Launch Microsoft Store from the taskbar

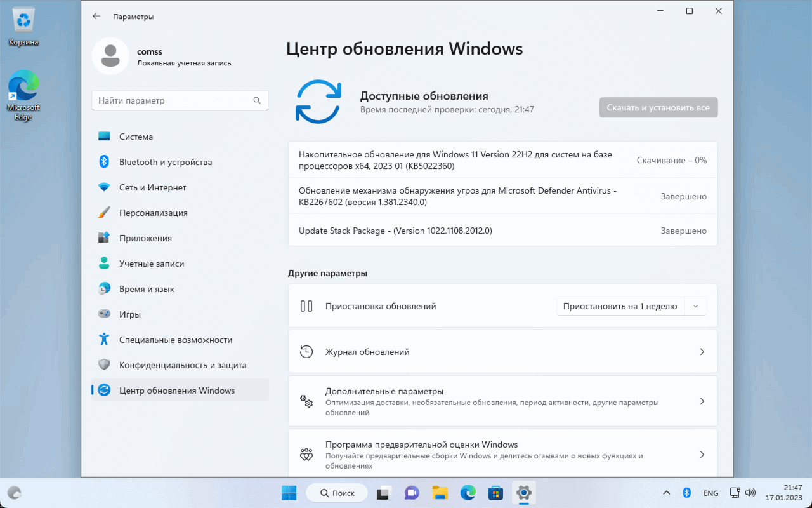click(495, 493)
